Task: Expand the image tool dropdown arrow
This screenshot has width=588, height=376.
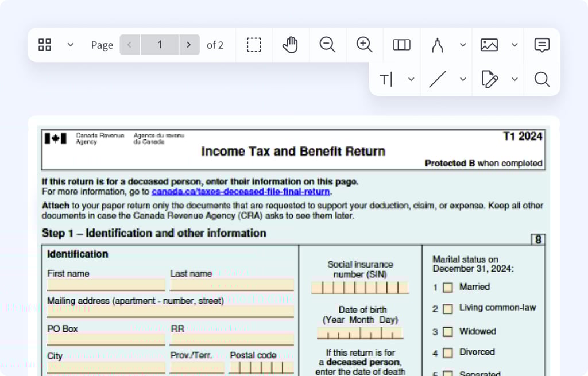Action: coord(514,45)
